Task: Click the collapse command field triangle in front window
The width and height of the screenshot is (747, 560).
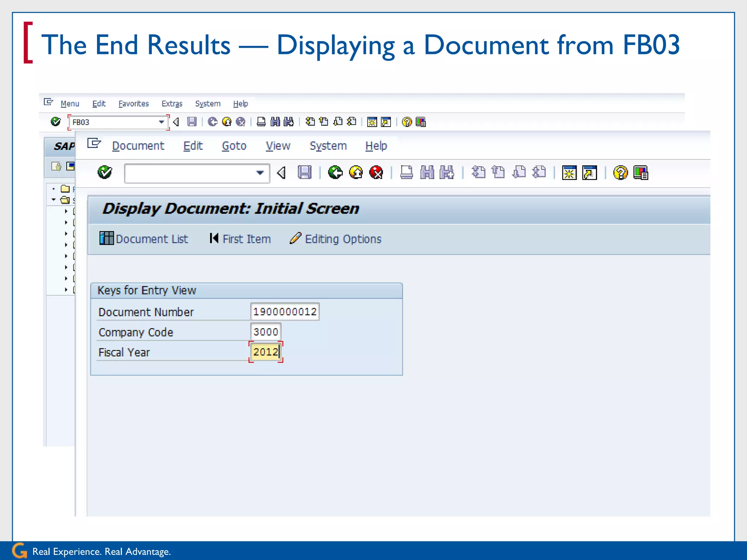Action: coord(281,172)
